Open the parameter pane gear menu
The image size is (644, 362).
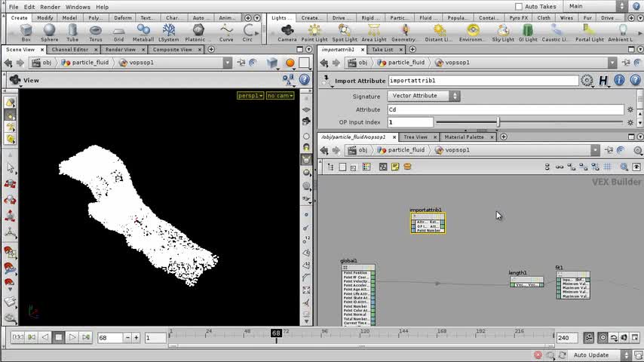(587, 80)
